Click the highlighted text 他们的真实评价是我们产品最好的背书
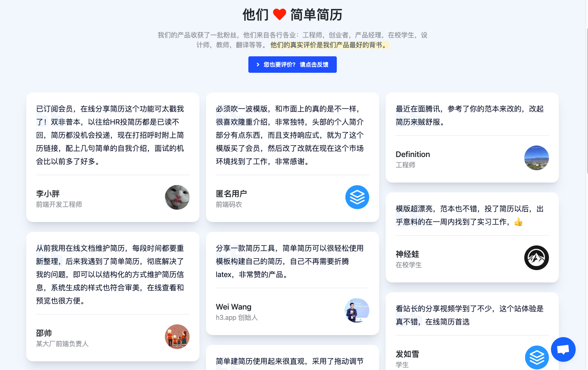 pyautogui.click(x=328, y=45)
